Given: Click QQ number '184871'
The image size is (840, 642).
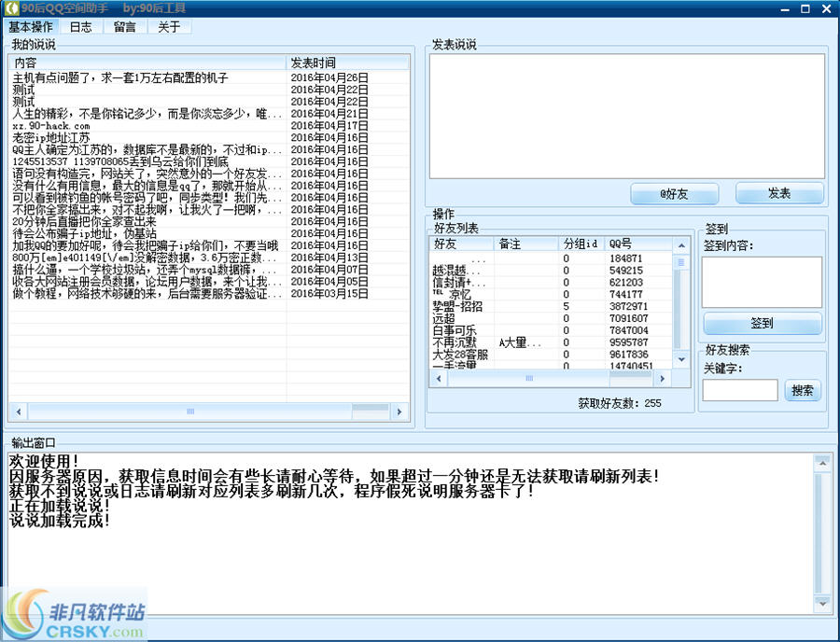Looking at the screenshot, I should coord(625,258).
